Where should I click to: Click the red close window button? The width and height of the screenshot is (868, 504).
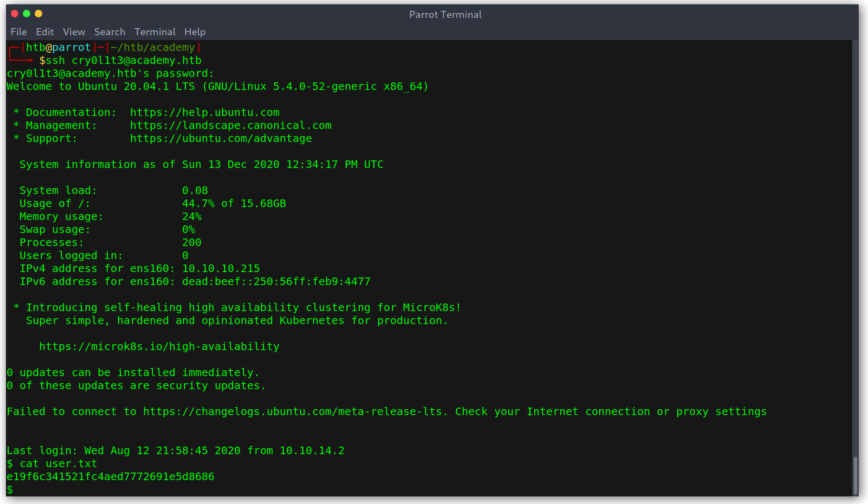click(15, 14)
